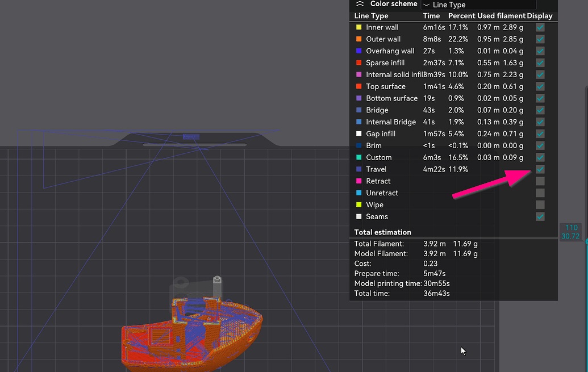The width and height of the screenshot is (588, 372).
Task: Click the blue Overhang wall color swatch
Action: click(x=359, y=51)
